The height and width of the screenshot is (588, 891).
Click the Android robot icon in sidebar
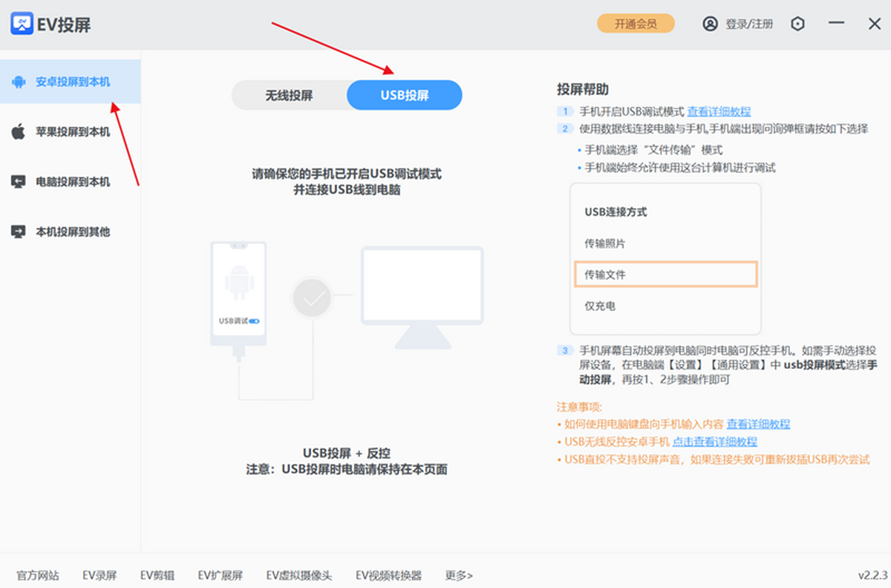pyautogui.click(x=19, y=82)
